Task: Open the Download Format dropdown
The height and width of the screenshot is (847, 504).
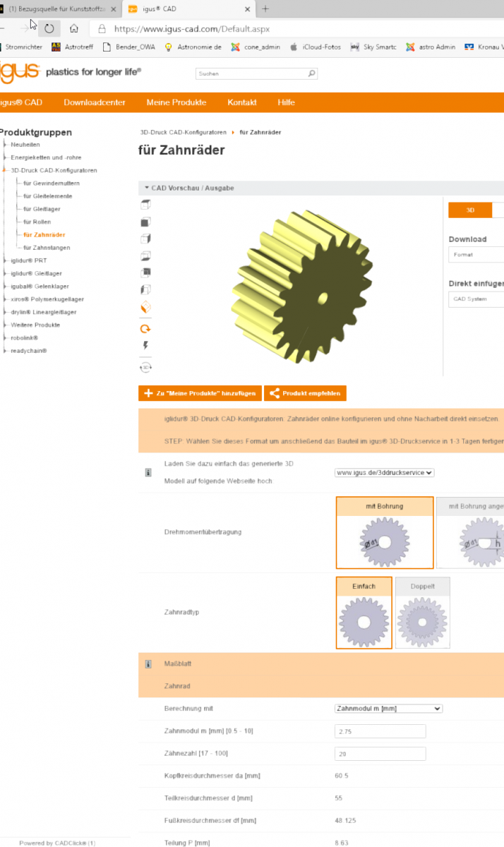Action: point(476,255)
